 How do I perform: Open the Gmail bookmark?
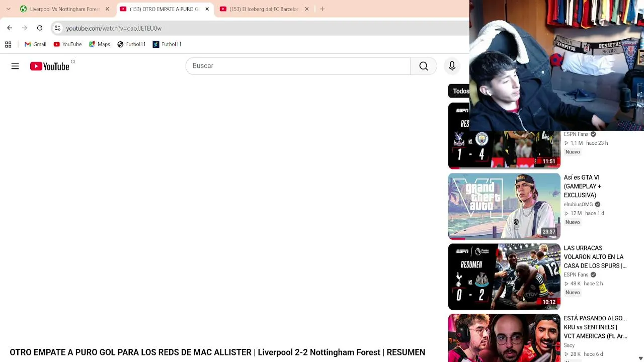pyautogui.click(x=35, y=44)
